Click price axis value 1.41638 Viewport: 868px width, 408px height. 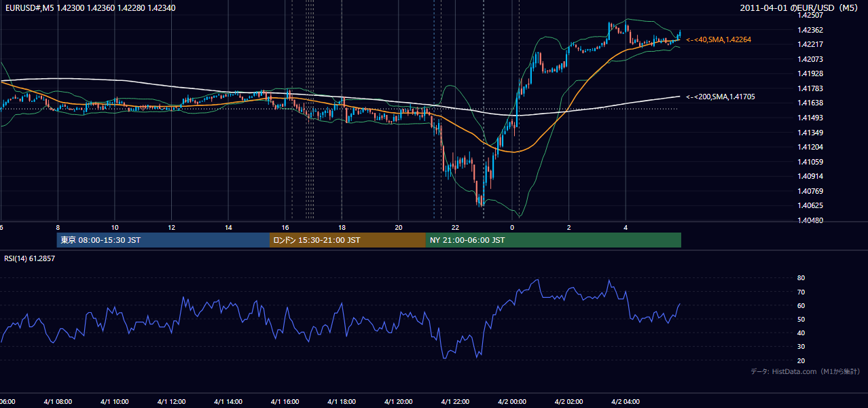pyautogui.click(x=810, y=103)
